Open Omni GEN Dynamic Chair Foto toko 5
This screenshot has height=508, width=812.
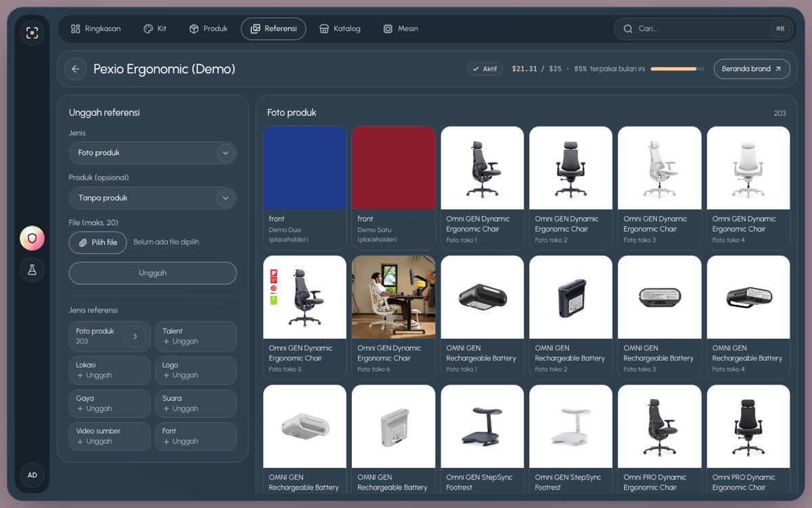coord(304,317)
